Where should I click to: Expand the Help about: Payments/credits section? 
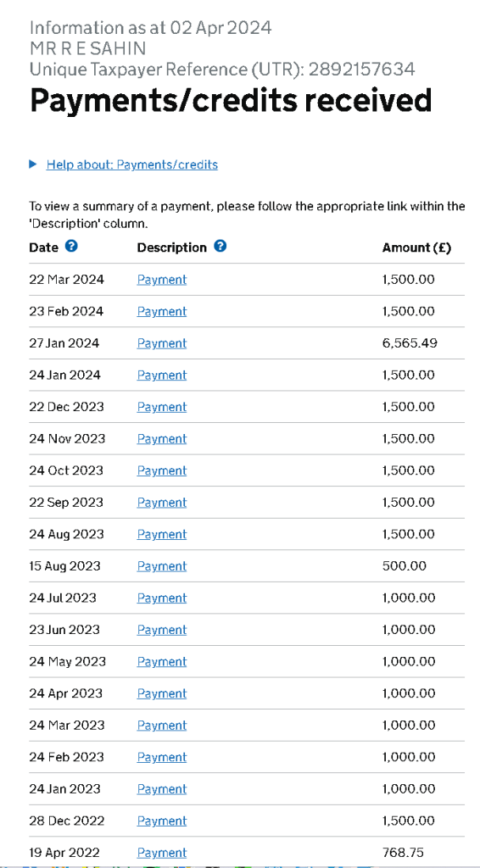131,165
